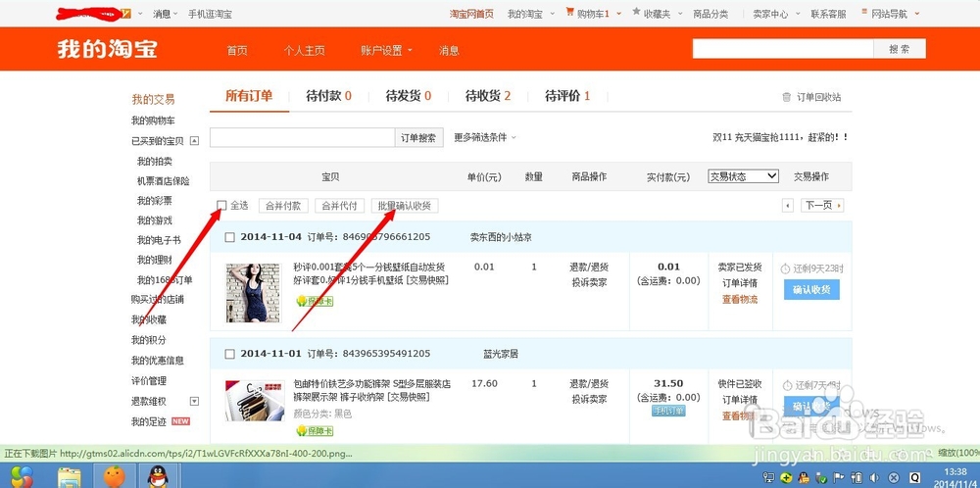Open 我的优惠信息 in sidebar
980x488 pixels.
click(x=158, y=362)
